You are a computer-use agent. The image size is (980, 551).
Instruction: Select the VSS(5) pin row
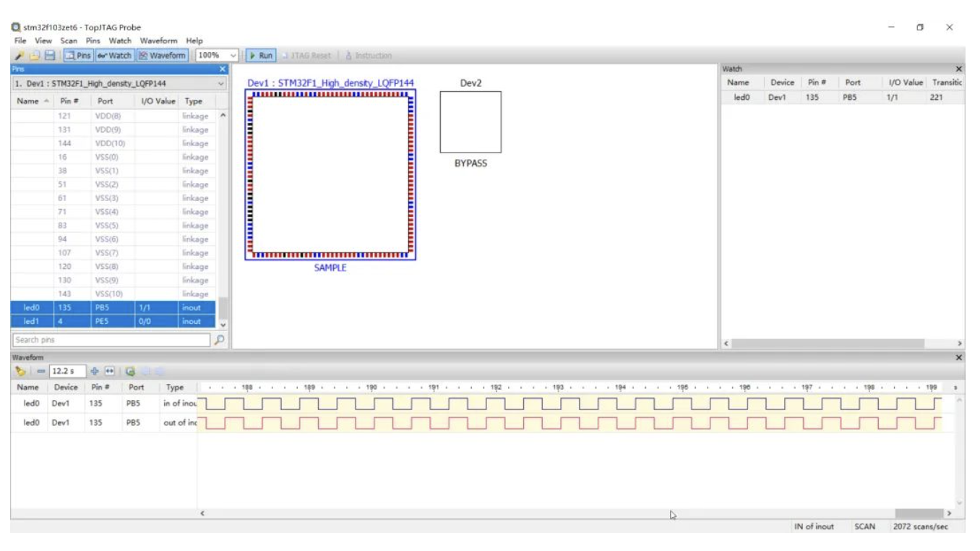click(113, 225)
